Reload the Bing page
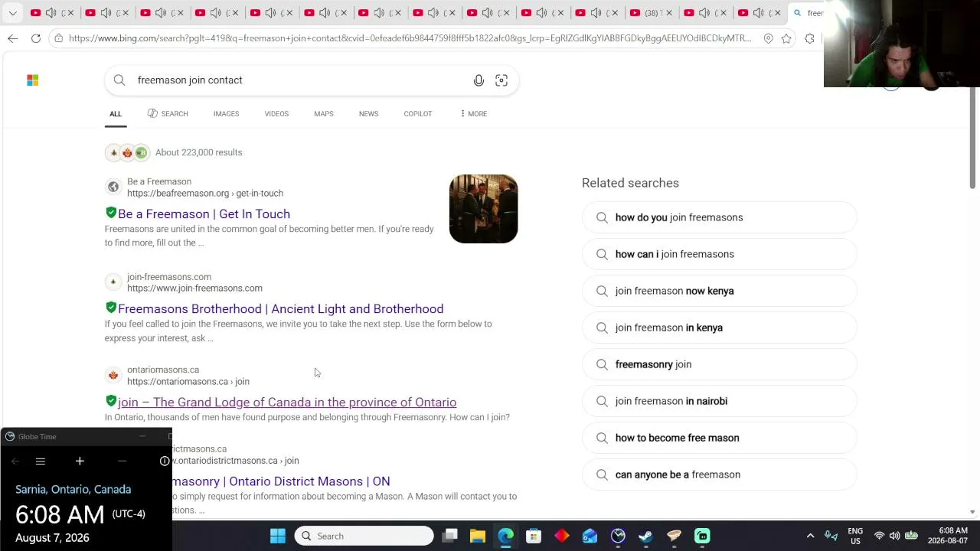This screenshot has height=551, width=980. point(36,38)
